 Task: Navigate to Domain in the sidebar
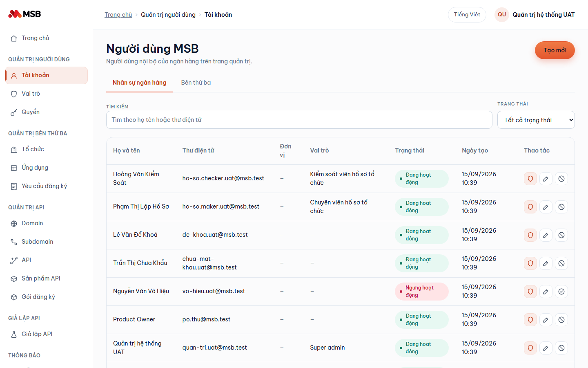coord(46,223)
